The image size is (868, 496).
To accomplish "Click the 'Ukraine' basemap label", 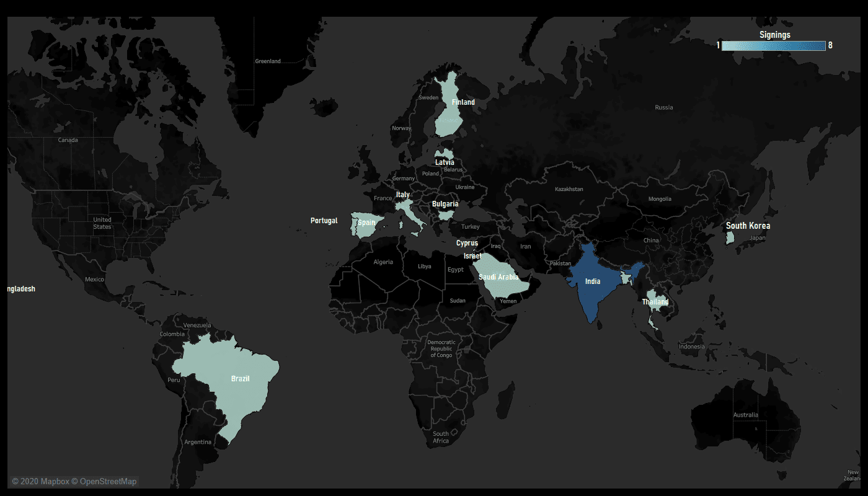I will click(x=465, y=187).
